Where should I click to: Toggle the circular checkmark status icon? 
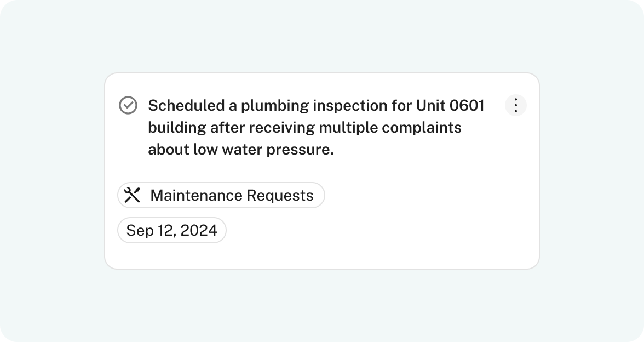coord(128,105)
